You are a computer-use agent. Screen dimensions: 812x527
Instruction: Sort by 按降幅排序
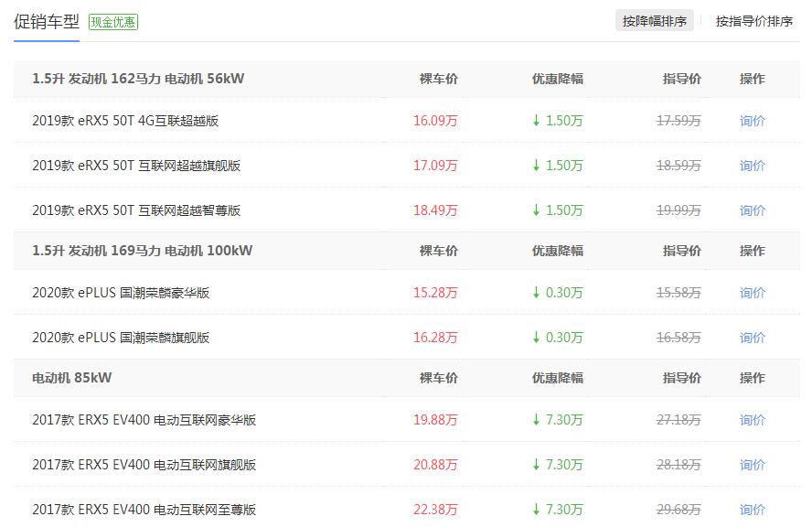[x=654, y=21]
